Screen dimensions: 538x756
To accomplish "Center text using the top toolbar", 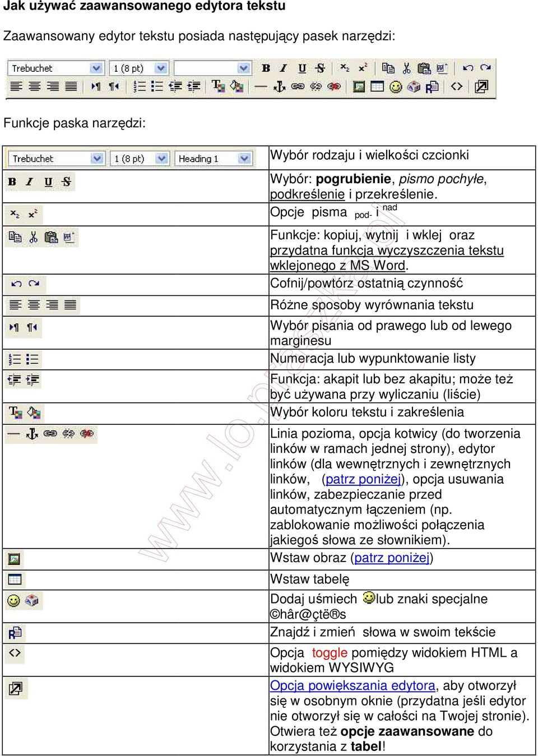I will [x=35, y=86].
